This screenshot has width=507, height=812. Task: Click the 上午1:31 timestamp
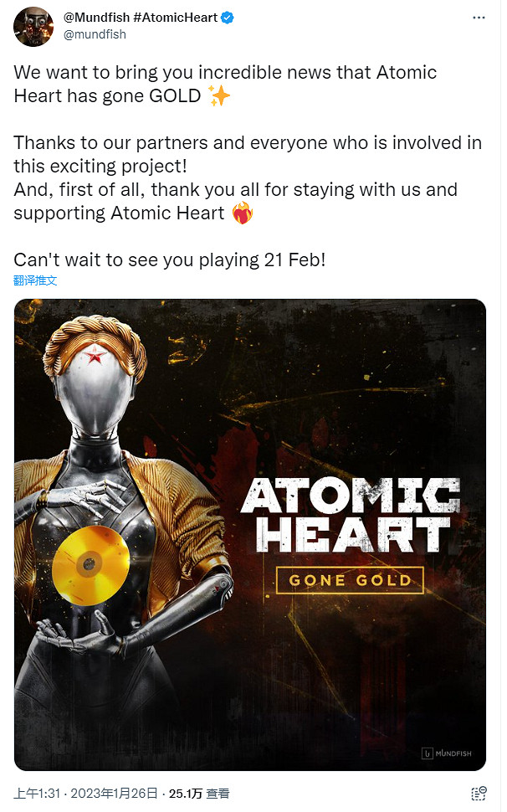(37, 794)
